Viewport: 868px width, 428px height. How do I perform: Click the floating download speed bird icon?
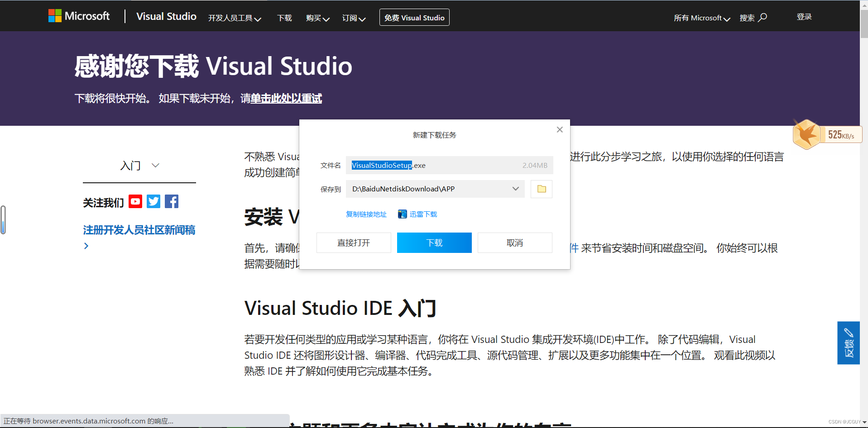tap(807, 134)
